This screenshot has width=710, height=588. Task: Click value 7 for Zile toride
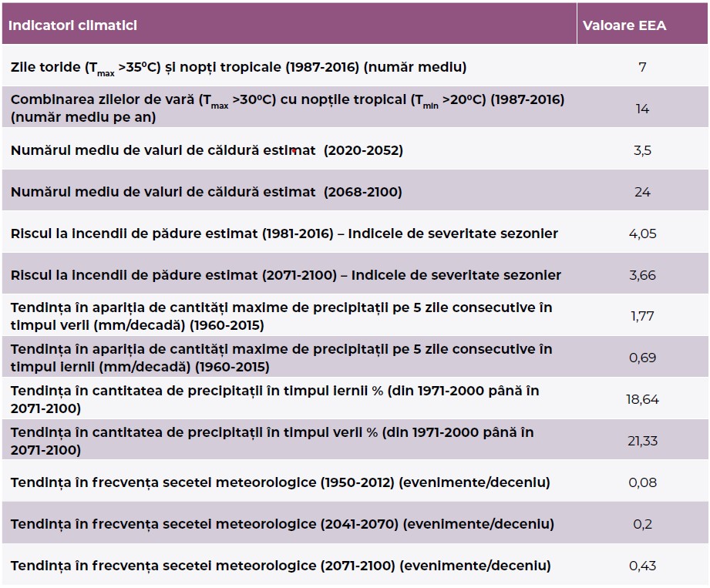(642, 67)
